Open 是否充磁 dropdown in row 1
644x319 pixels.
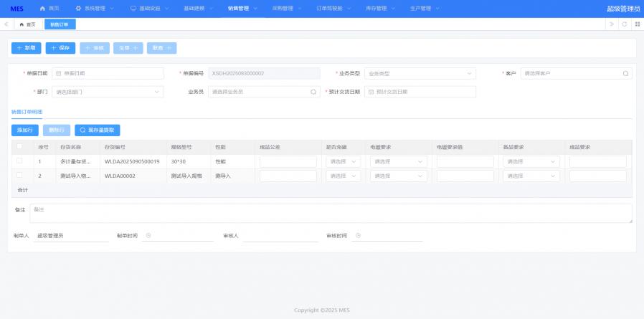coord(343,162)
